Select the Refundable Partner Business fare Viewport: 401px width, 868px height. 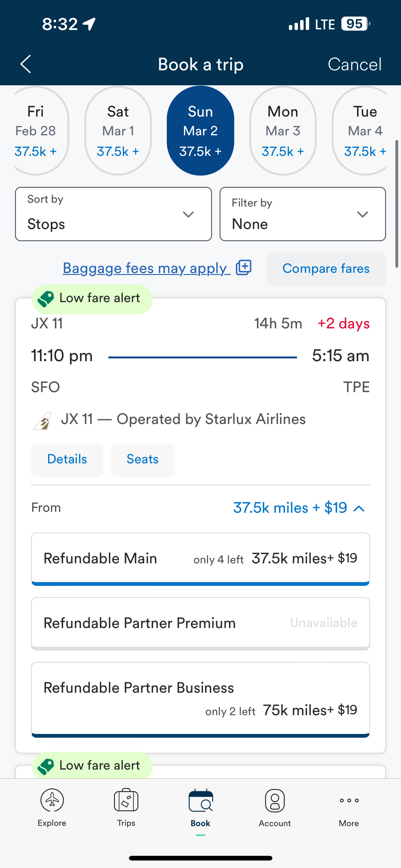point(200,699)
